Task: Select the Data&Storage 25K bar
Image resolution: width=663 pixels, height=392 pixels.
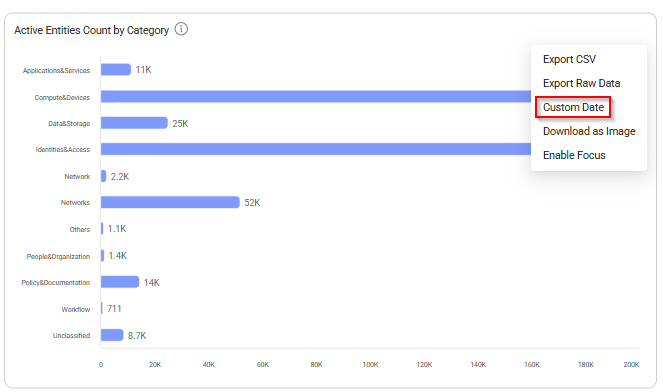Action: tap(134, 123)
